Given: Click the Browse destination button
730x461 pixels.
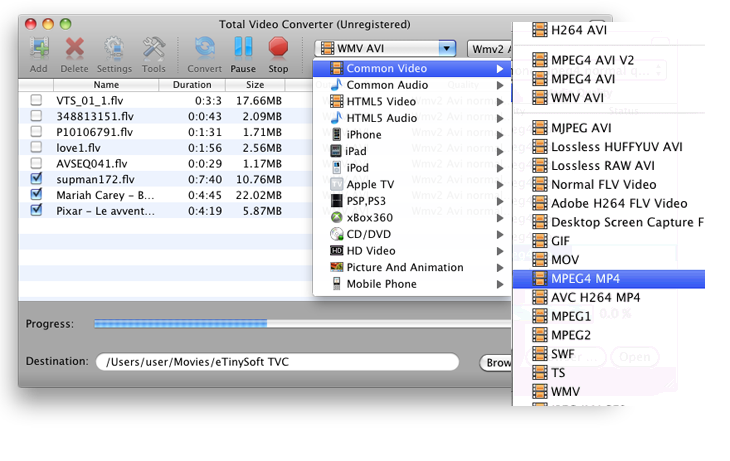Looking at the screenshot, I should point(496,362).
